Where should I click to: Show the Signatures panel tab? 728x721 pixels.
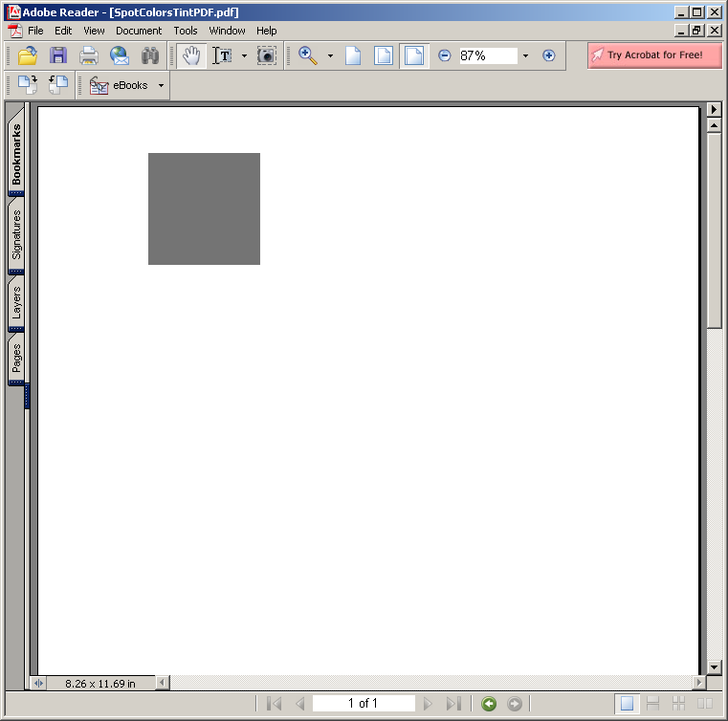point(16,235)
